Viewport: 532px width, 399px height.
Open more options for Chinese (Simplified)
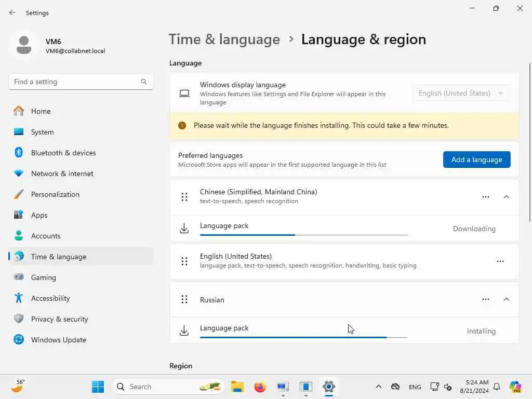(x=486, y=197)
